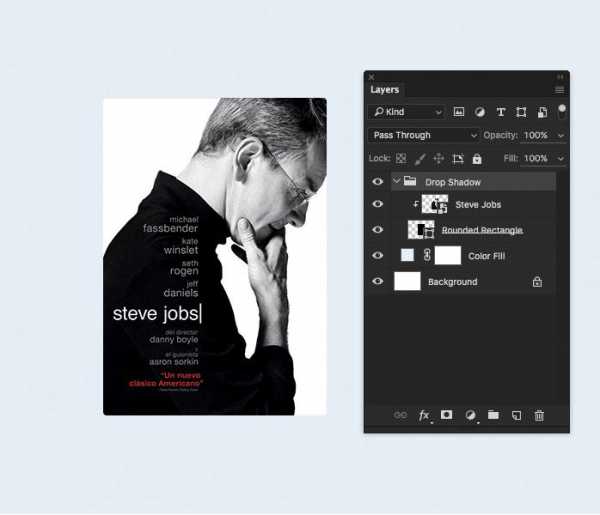The height and width of the screenshot is (515, 600).
Task: Create a new adjustment layer from the bottom bar
Action: tap(470, 415)
